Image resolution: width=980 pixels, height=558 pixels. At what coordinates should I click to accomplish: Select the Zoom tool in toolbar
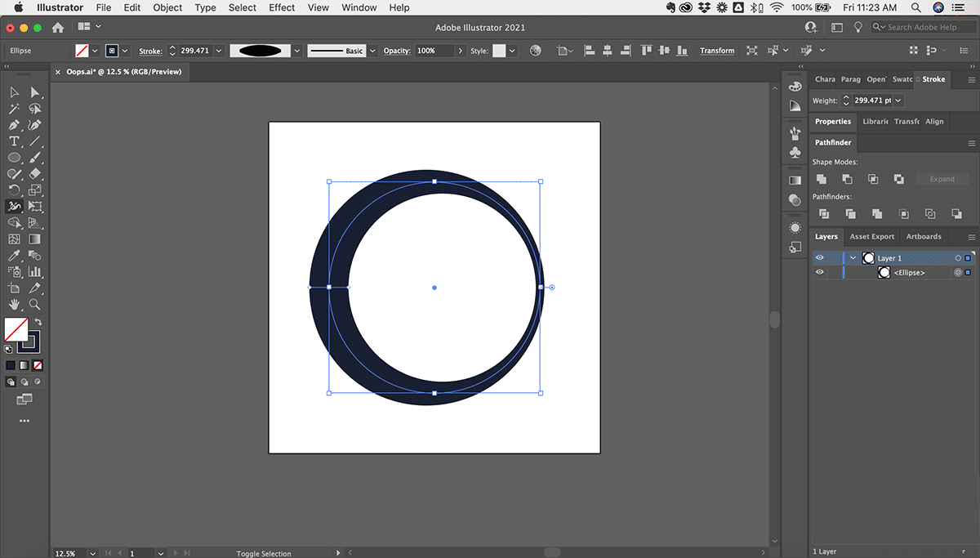35,305
